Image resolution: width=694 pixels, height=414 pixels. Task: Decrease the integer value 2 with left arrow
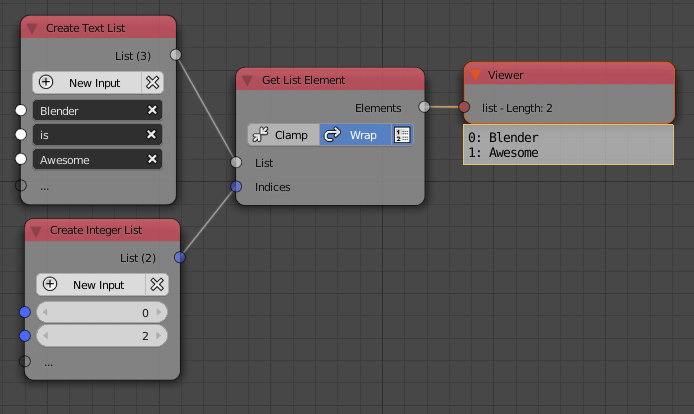(45, 336)
